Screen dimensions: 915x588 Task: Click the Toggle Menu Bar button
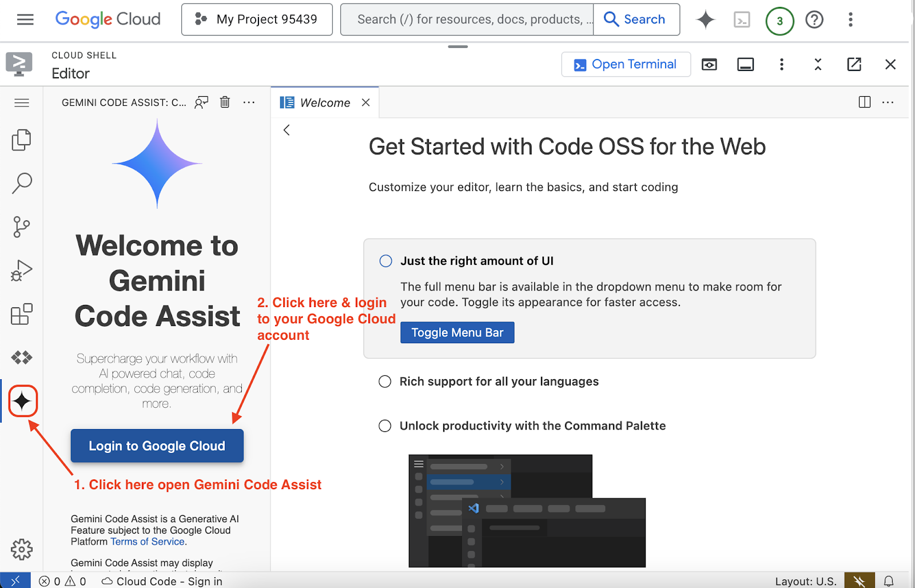click(457, 332)
